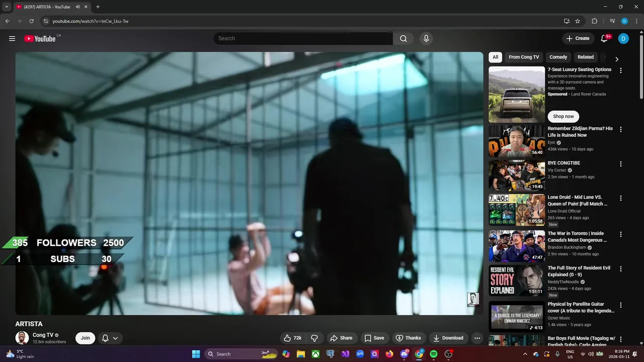
Task: Mute the tab via speaker icon
Action: (78, 7)
